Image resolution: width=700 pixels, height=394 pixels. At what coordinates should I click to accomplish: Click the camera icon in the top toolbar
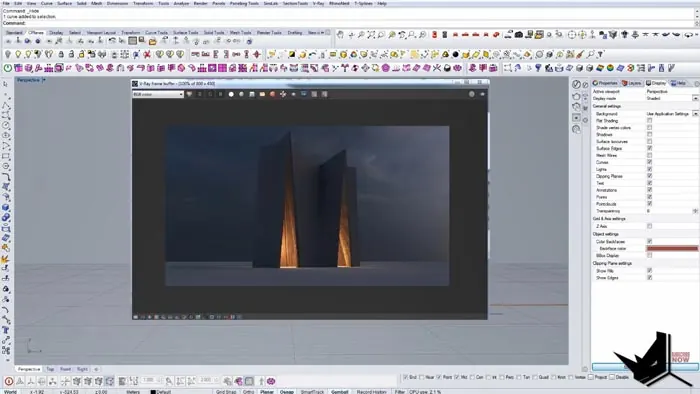point(519,35)
